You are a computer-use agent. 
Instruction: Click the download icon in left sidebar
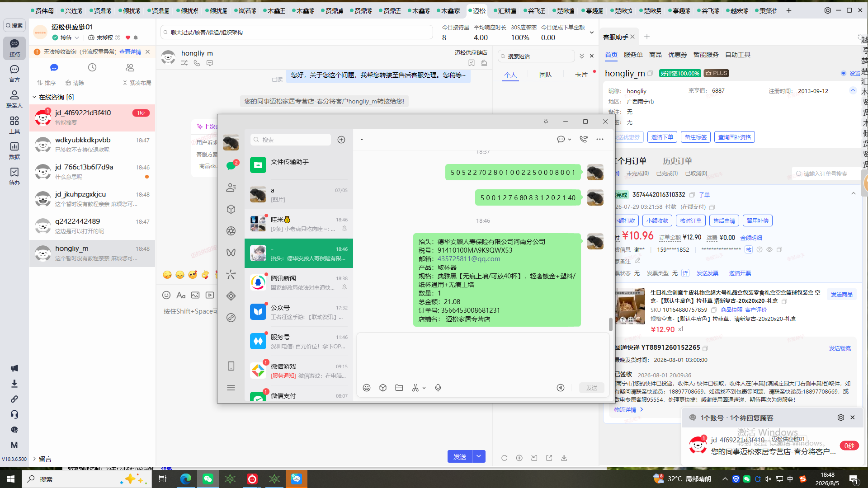coord(14,384)
